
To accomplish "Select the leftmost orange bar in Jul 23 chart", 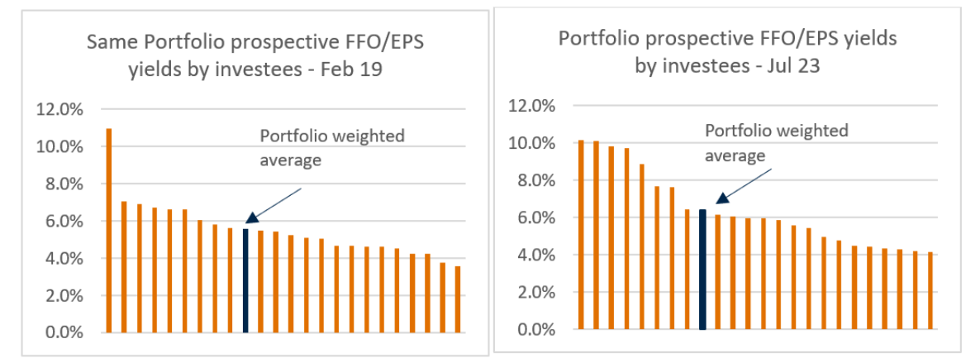I will pos(581,235).
